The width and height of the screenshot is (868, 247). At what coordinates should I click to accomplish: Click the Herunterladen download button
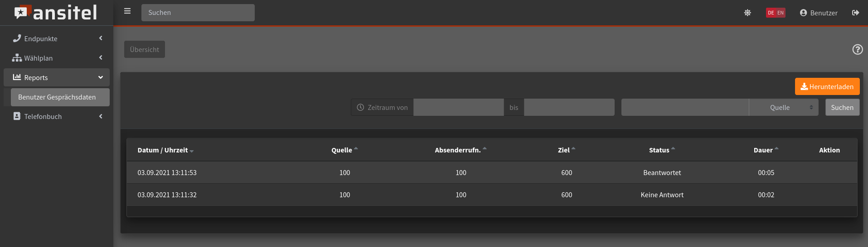click(827, 86)
